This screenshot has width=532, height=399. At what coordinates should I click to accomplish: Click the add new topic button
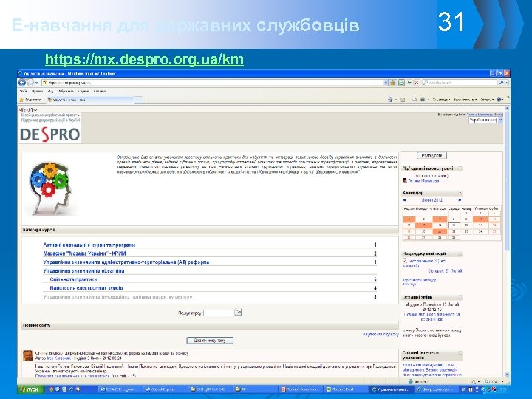coord(210,341)
